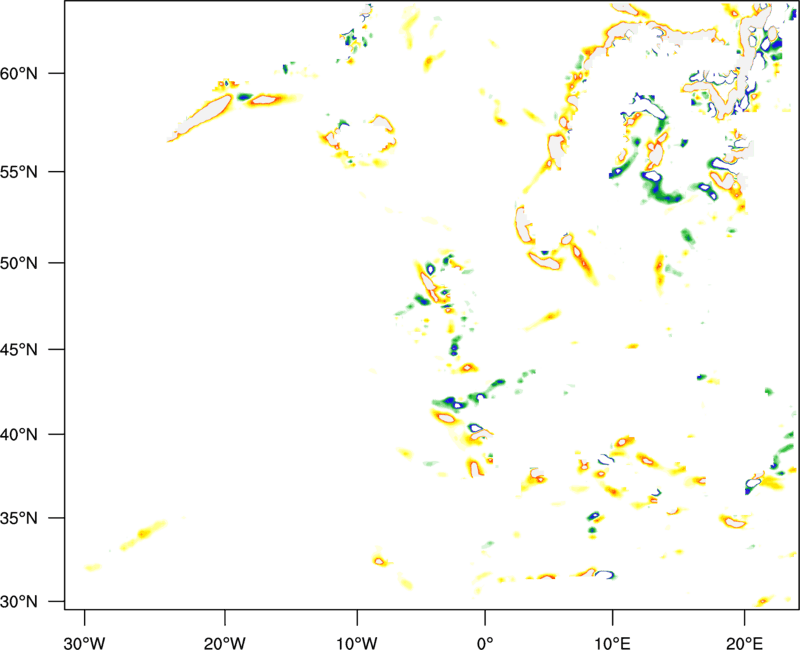Image resolution: width=800 pixels, height=650 pixels.
Task: Click the 30°W longitude label
Action: point(84,643)
